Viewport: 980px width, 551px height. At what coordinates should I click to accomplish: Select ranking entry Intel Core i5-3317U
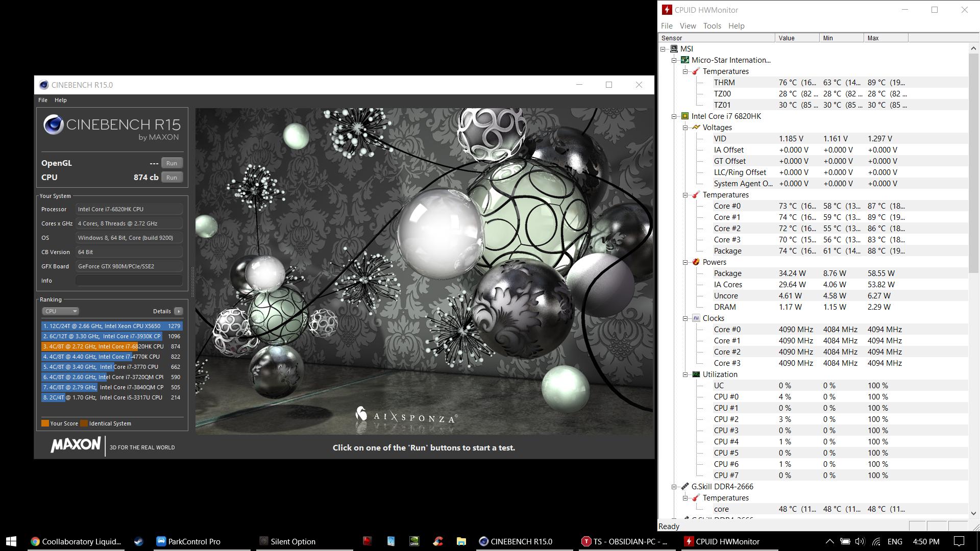click(112, 397)
